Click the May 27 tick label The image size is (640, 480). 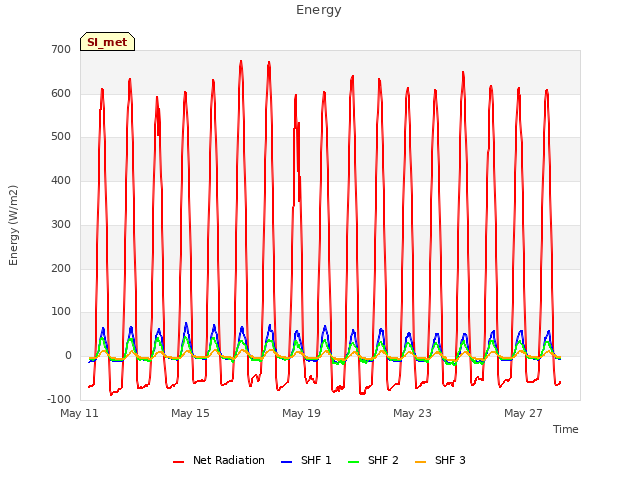coord(523,413)
